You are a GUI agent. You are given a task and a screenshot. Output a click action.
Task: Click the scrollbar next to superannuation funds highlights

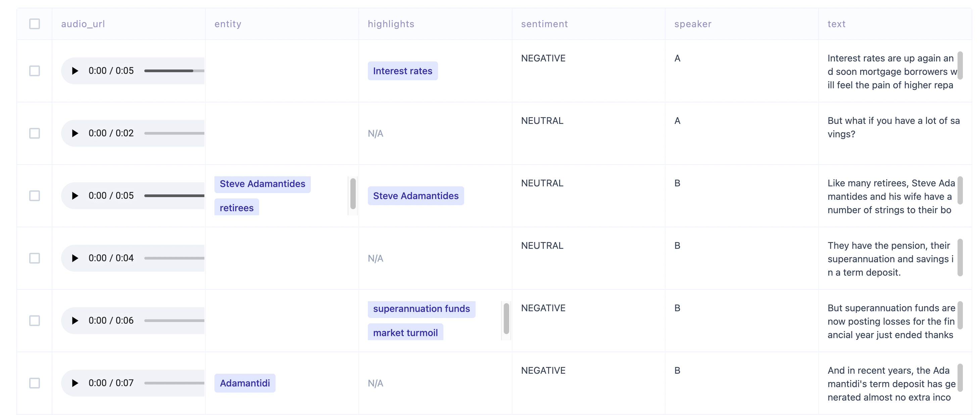click(506, 319)
